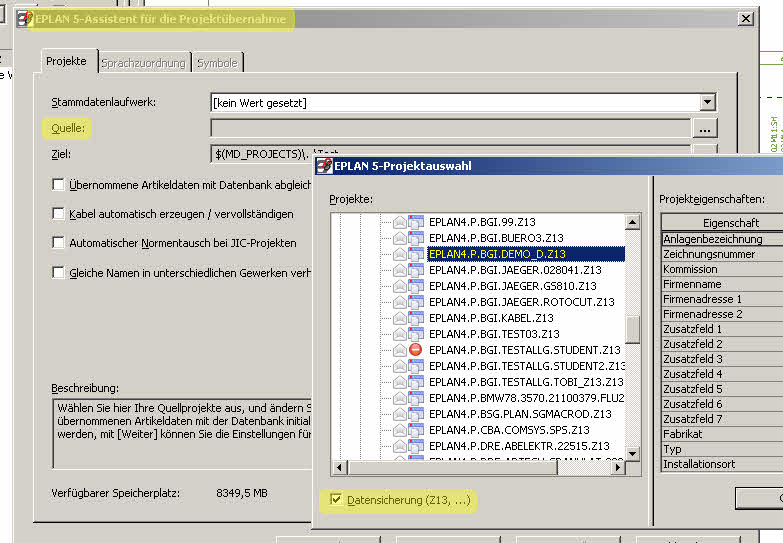783x543 pixels.
Task: Click project icon beside EPLAN4.P.BGI.DEMO_D.Z13
Action: click(x=415, y=254)
